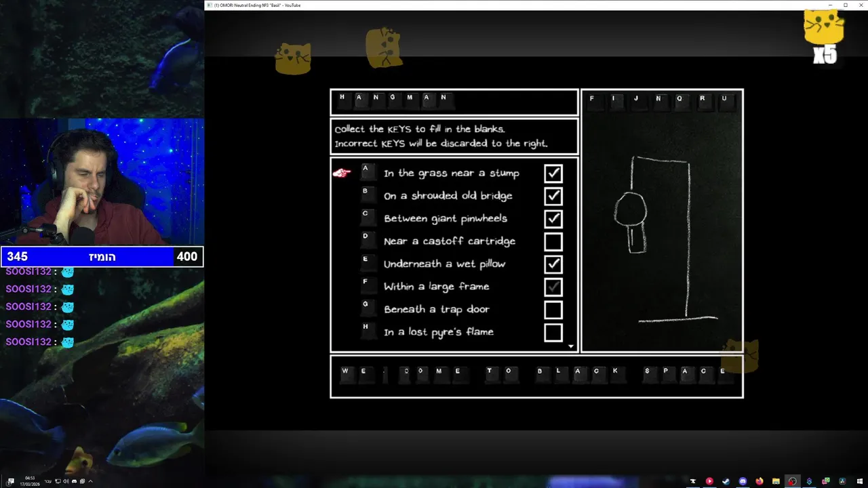Select 'In the grass near a stump' entry

coord(452,174)
